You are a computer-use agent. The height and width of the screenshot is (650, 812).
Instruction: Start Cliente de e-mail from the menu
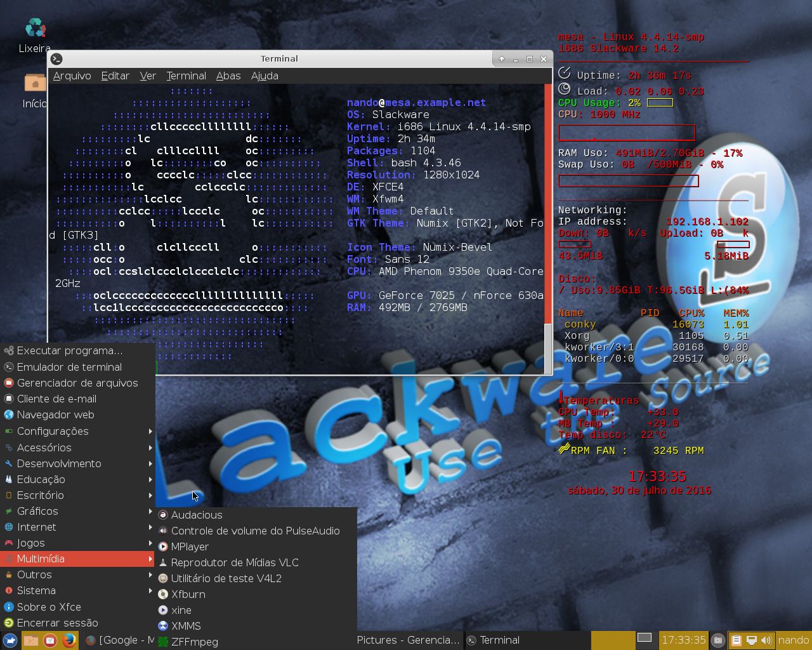point(77,399)
